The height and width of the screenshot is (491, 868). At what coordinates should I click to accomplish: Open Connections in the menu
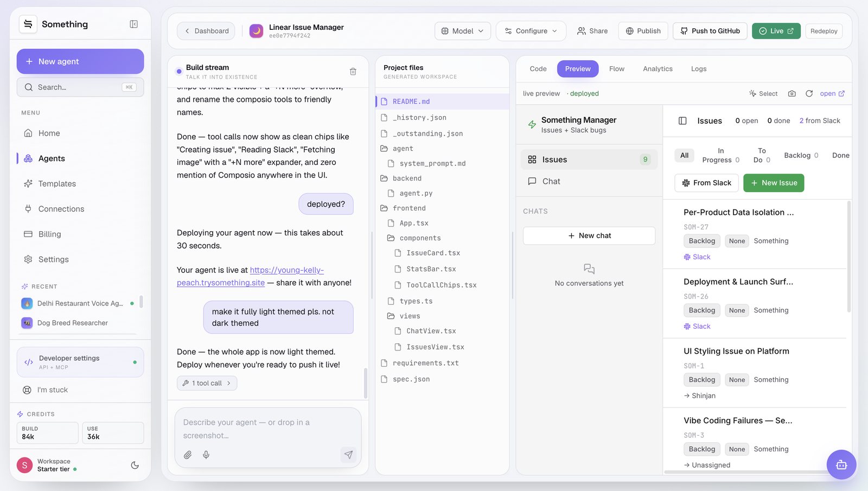[x=80, y=209]
